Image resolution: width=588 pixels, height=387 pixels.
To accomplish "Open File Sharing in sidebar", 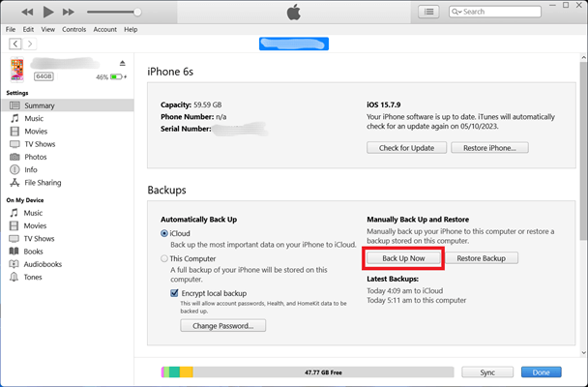I will point(43,182).
